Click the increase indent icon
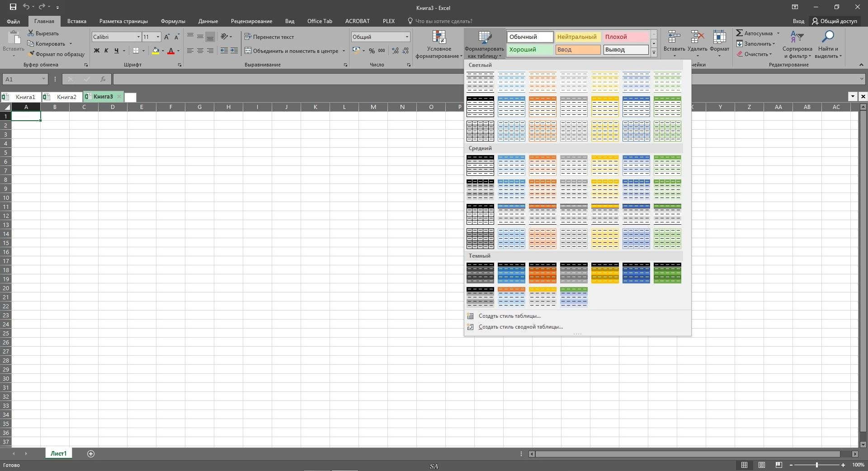The image size is (868, 471). (234, 51)
